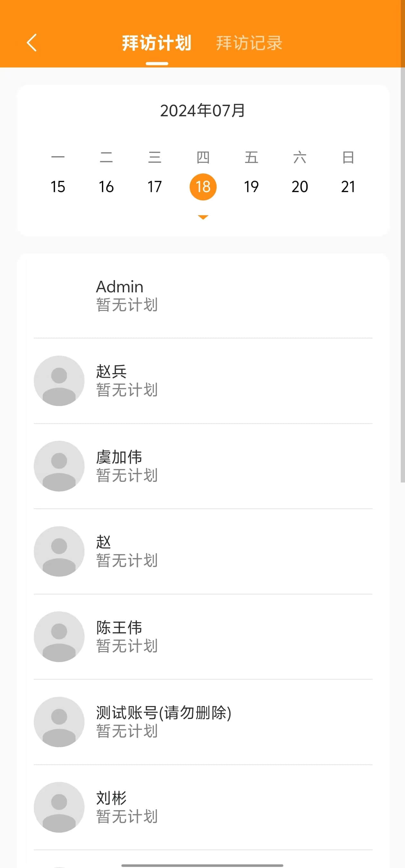The image size is (405, 868).
Task: Tap the back arrow icon
Action: click(x=32, y=43)
